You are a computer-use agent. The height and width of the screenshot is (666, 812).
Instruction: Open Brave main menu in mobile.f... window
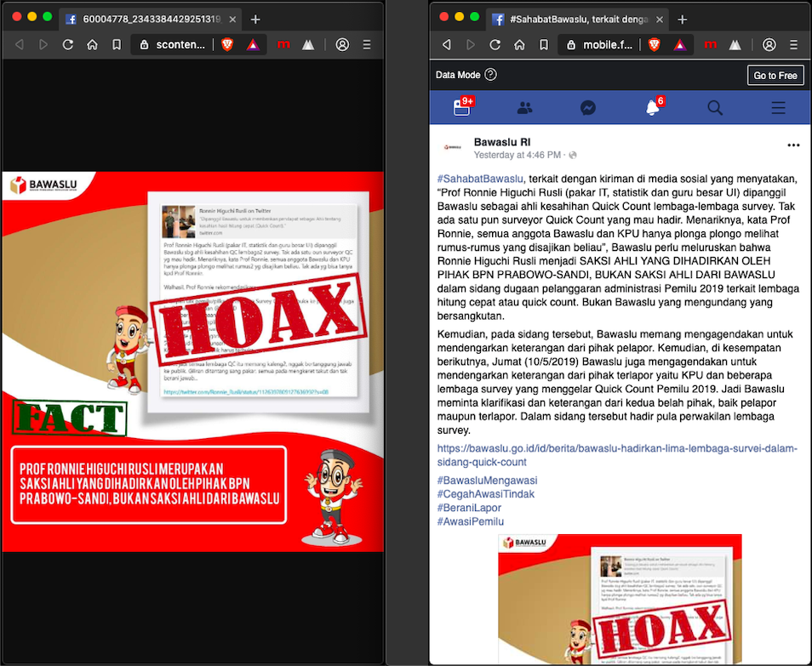(792, 44)
